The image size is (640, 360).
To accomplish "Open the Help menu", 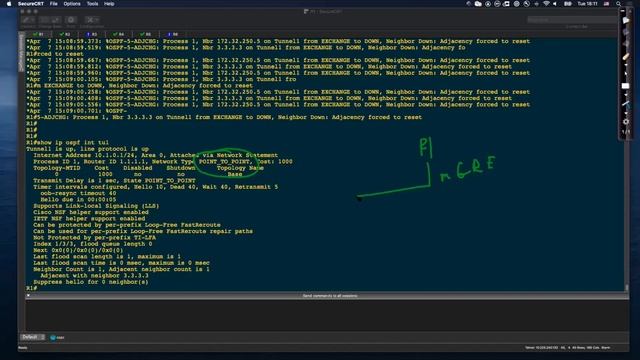I will click(x=109, y=4).
